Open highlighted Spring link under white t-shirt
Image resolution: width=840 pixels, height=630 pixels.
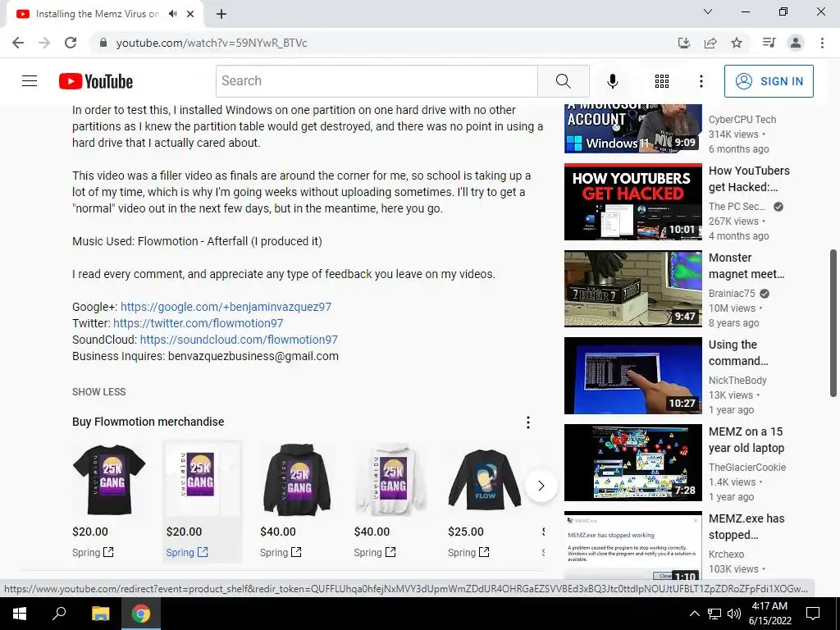(x=187, y=552)
